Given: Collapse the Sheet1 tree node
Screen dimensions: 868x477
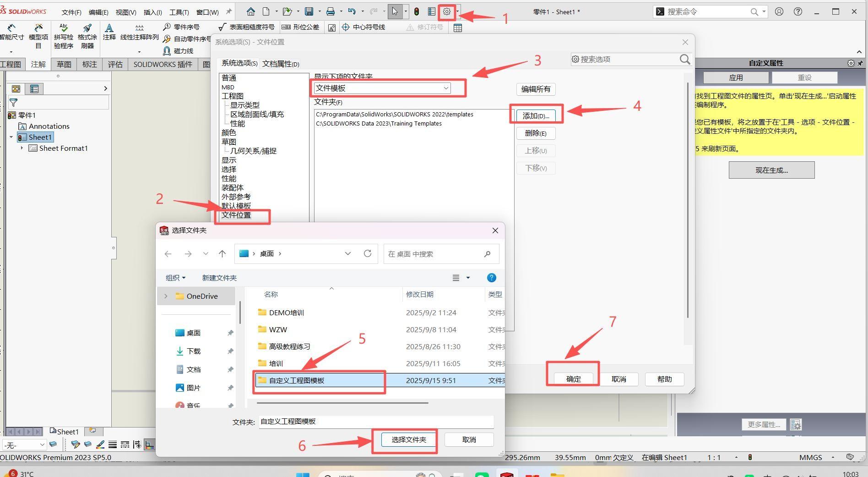Looking at the screenshot, I should (x=11, y=137).
